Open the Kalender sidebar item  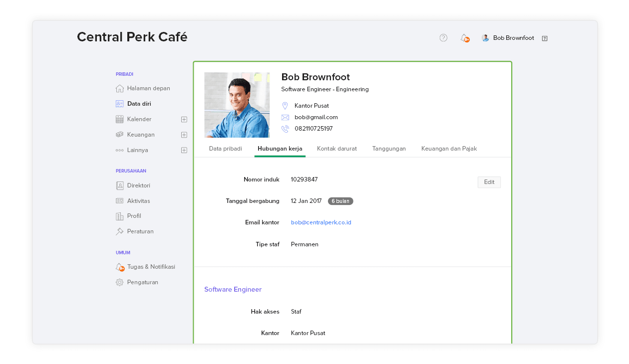pyautogui.click(x=139, y=119)
